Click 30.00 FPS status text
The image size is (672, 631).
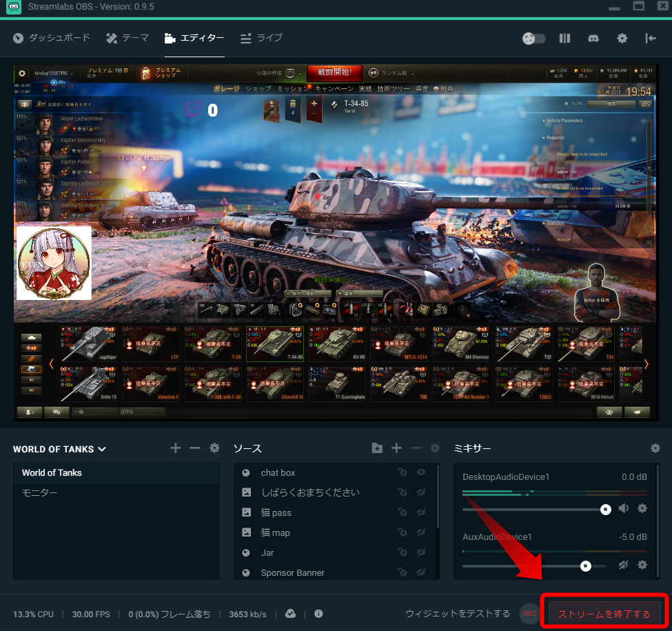pos(91,614)
